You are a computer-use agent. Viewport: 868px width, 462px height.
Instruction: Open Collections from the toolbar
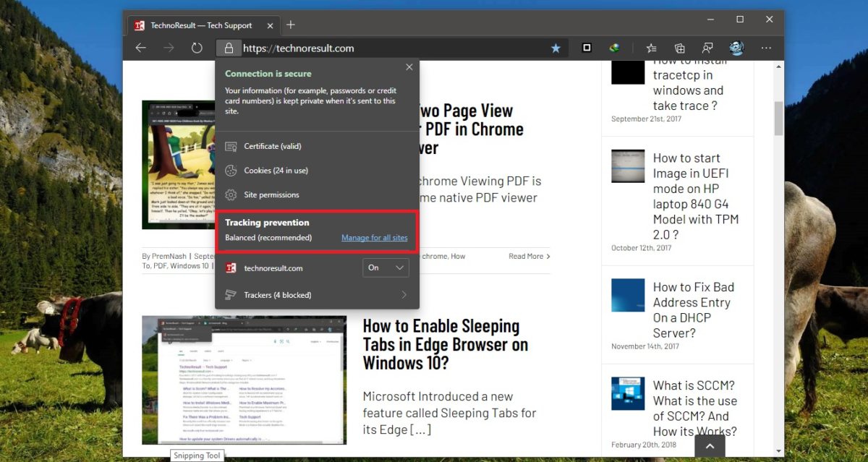[678, 48]
